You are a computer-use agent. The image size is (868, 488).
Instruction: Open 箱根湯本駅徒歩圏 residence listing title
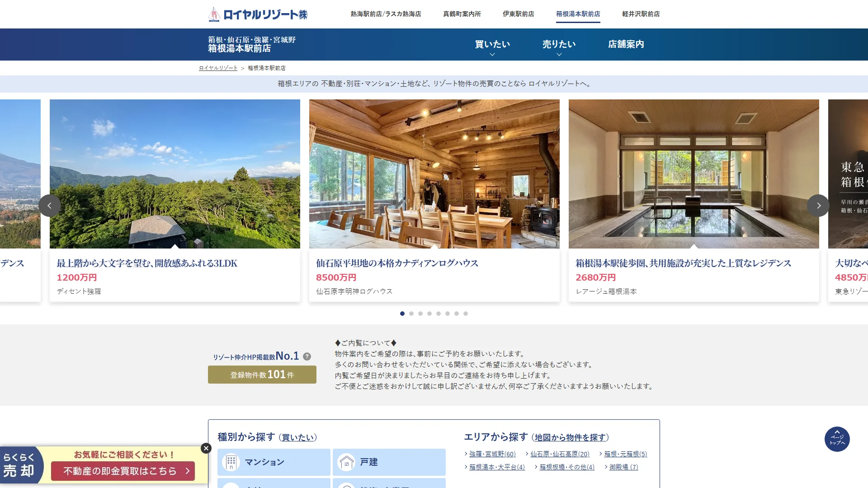pos(684,263)
